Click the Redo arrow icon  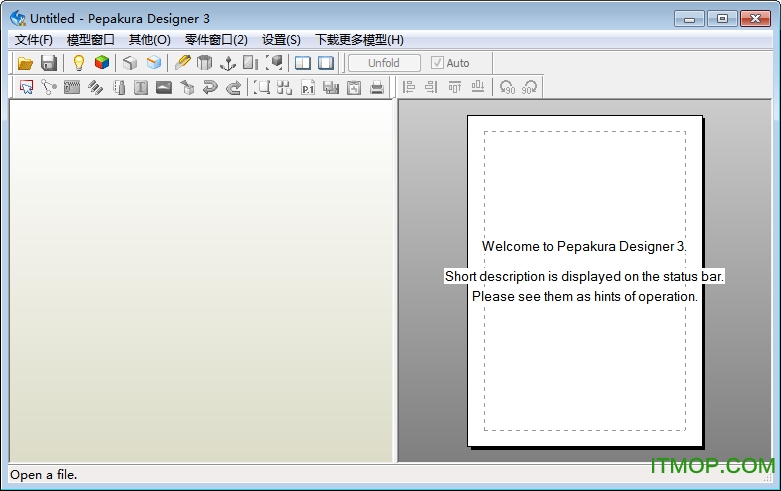click(233, 88)
